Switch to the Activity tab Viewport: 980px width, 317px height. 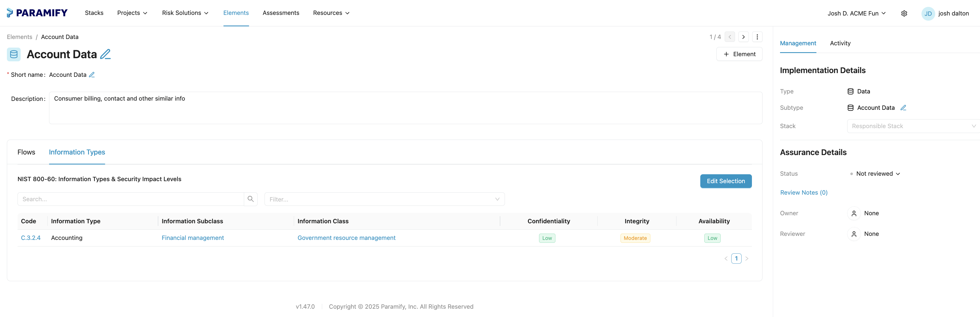(840, 43)
